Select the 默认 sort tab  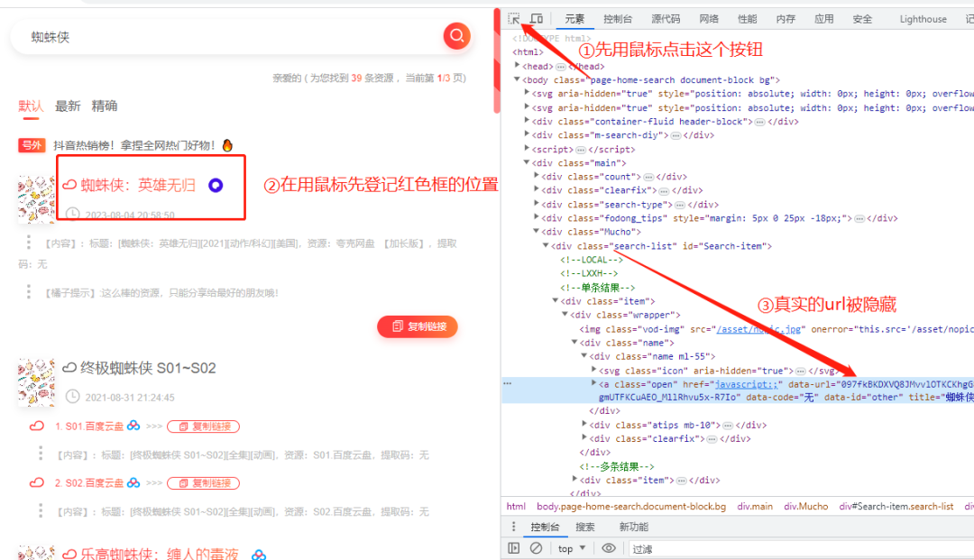tap(31, 106)
